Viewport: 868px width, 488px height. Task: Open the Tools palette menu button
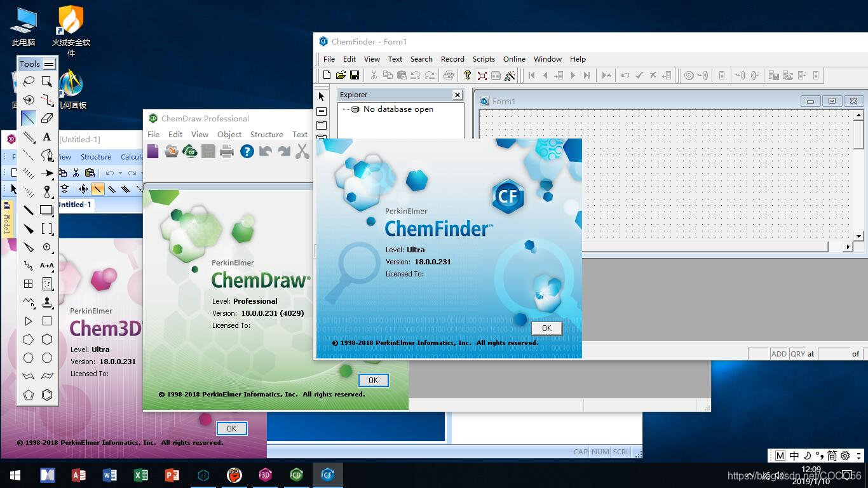tap(49, 64)
